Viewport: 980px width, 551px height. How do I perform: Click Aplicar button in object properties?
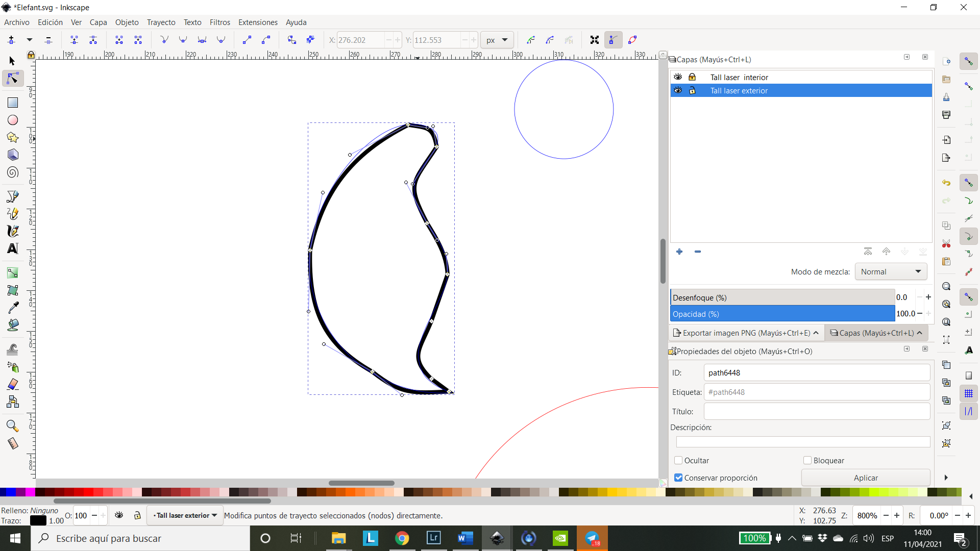(865, 478)
